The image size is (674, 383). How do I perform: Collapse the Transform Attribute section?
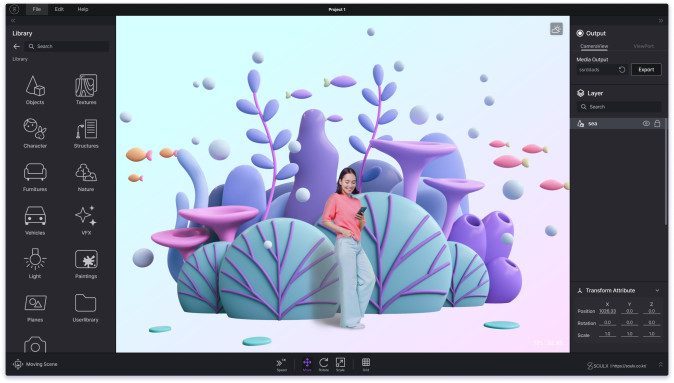click(x=657, y=291)
